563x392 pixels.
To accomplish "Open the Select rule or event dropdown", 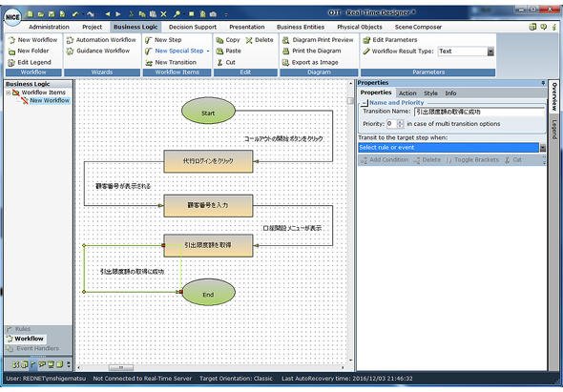I will tap(543, 148).
